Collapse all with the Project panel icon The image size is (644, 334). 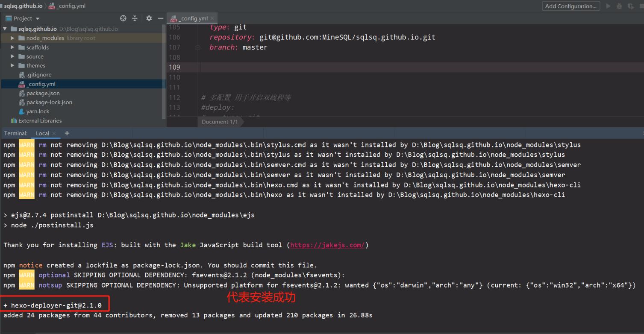pyautogui.click(x=134, y=18)
